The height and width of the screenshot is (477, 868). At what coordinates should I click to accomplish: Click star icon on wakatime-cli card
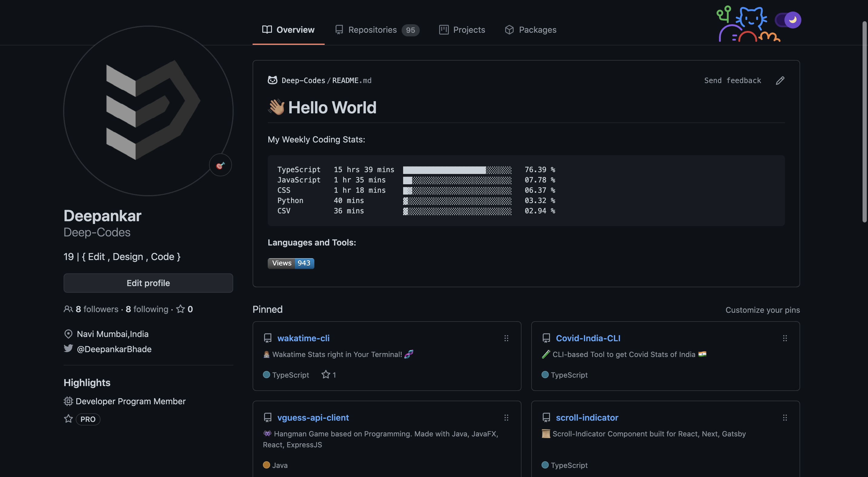[x=326, y=375]
